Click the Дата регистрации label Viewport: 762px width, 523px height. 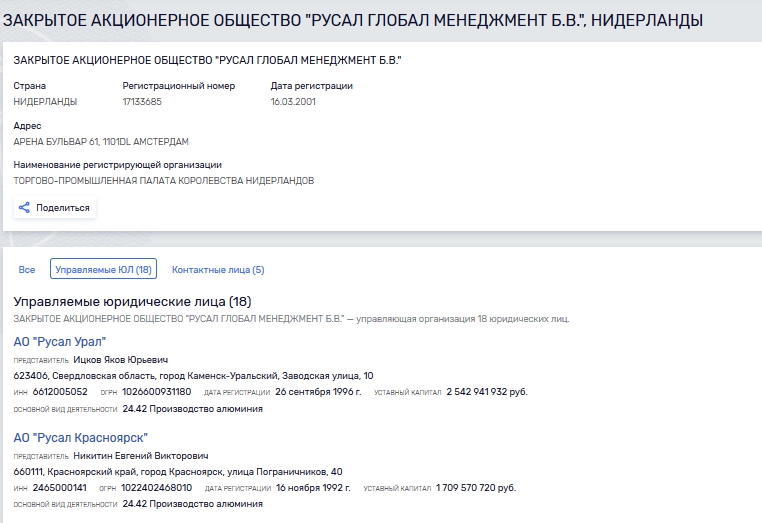[312, 86]
